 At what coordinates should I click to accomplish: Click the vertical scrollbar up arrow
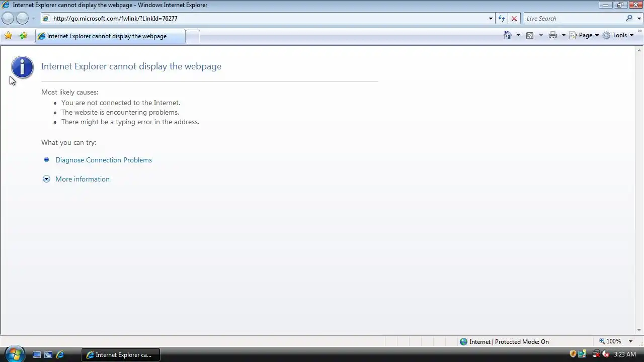639,50
